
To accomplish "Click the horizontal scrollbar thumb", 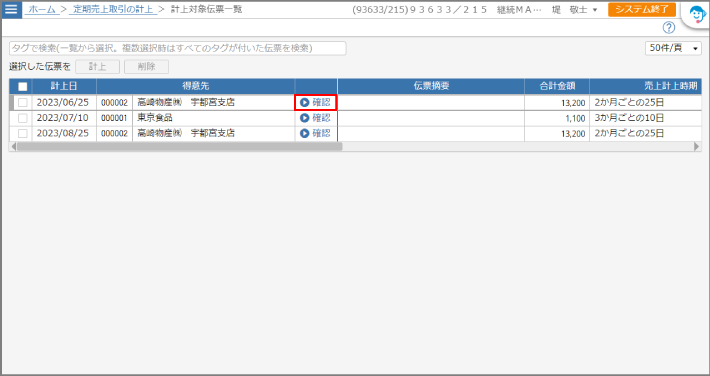I will (x=179, y=147).
